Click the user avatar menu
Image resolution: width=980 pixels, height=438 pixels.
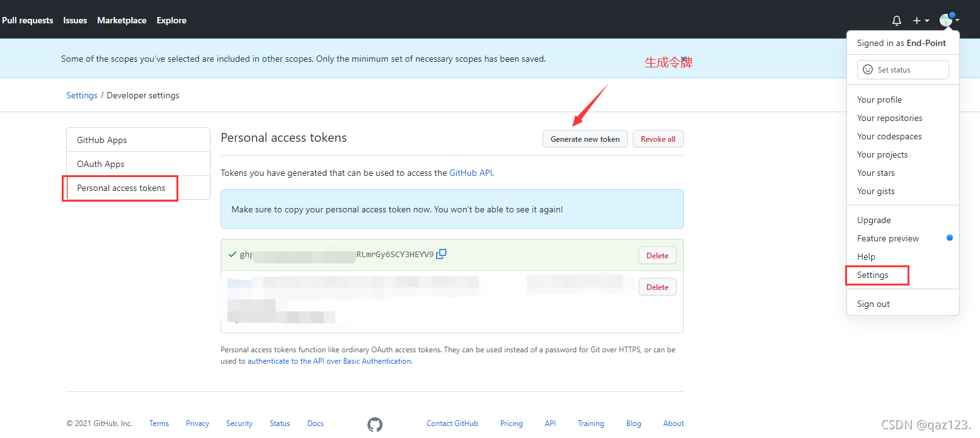[x=949, y=20]
